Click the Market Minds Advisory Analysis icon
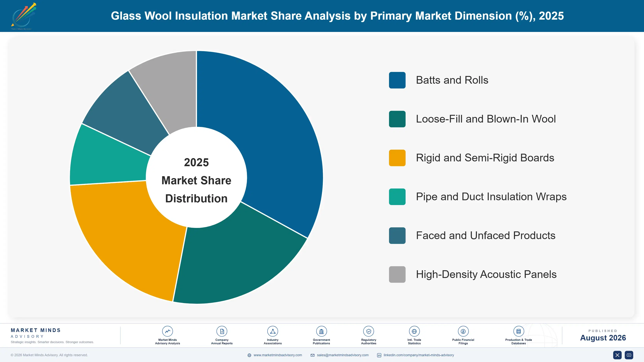This screenshot has width=644, height=362. tap(168, 331)
